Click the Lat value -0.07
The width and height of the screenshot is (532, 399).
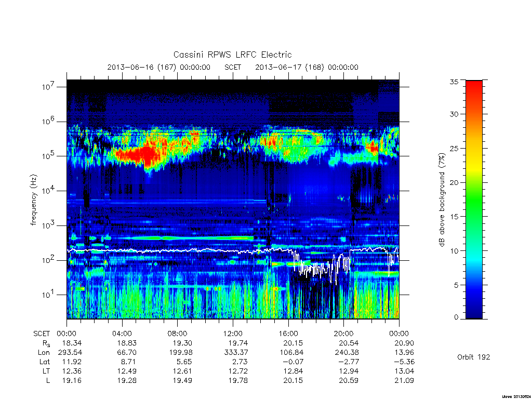[292, 362]
